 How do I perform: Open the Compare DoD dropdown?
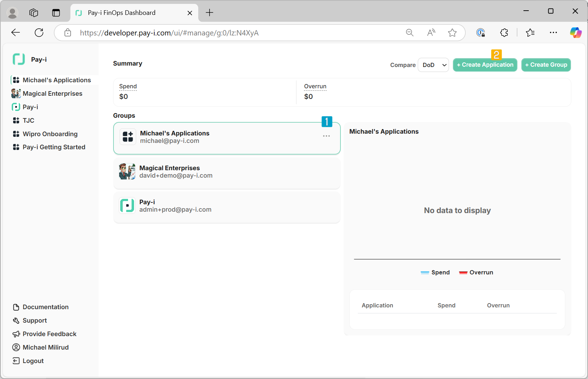coord(433,65)
